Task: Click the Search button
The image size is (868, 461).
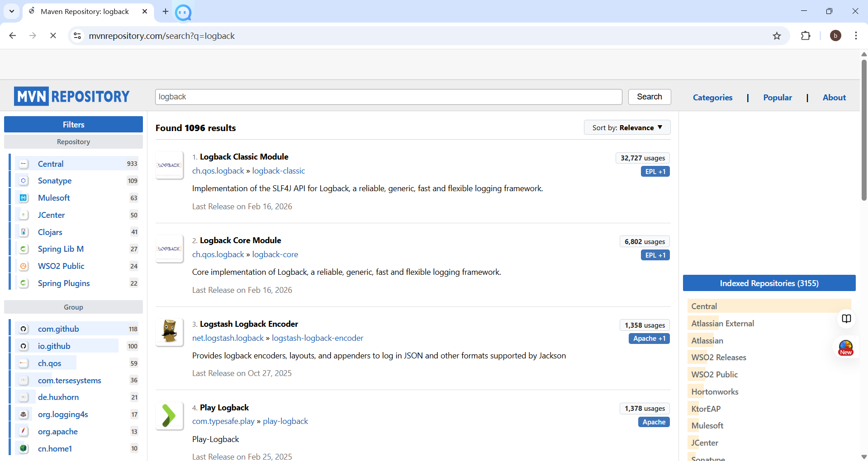Action: [650, 97]
